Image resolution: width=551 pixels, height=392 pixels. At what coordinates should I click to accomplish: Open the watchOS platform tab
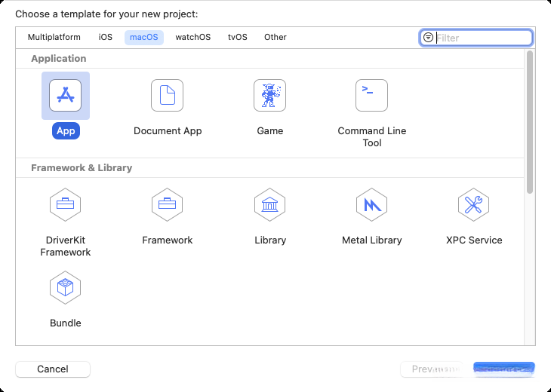(x=193, y=37)
